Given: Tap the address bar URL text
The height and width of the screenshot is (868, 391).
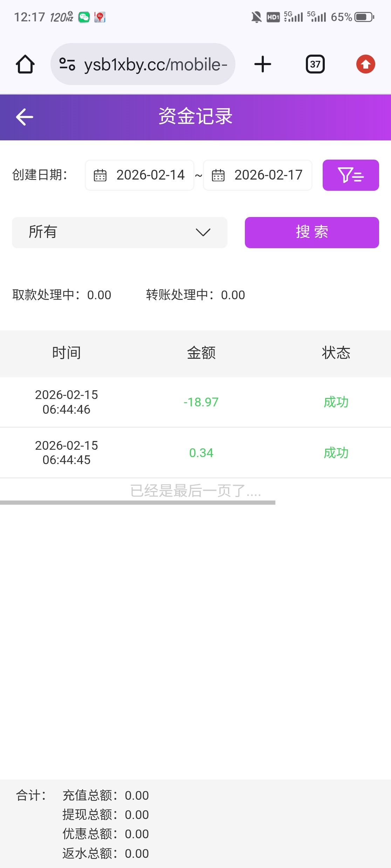Looking at the screenshot, I should (156, 64).
